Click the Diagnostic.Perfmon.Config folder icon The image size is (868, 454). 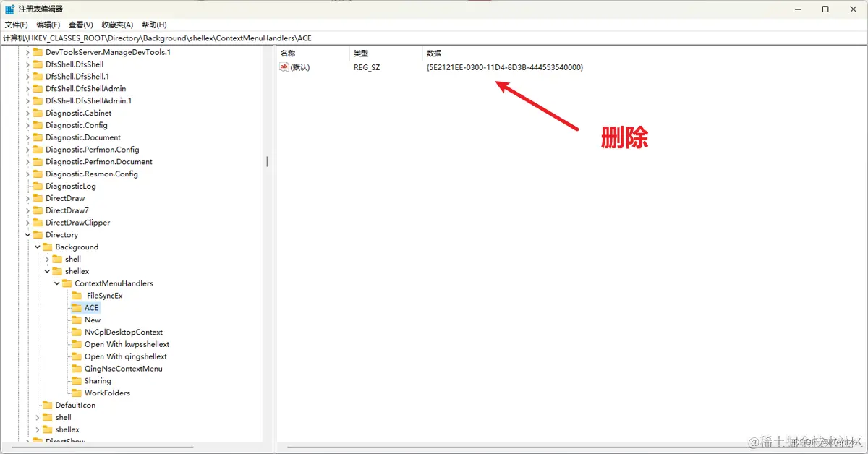pyautogui.click(x=38, y=150)
